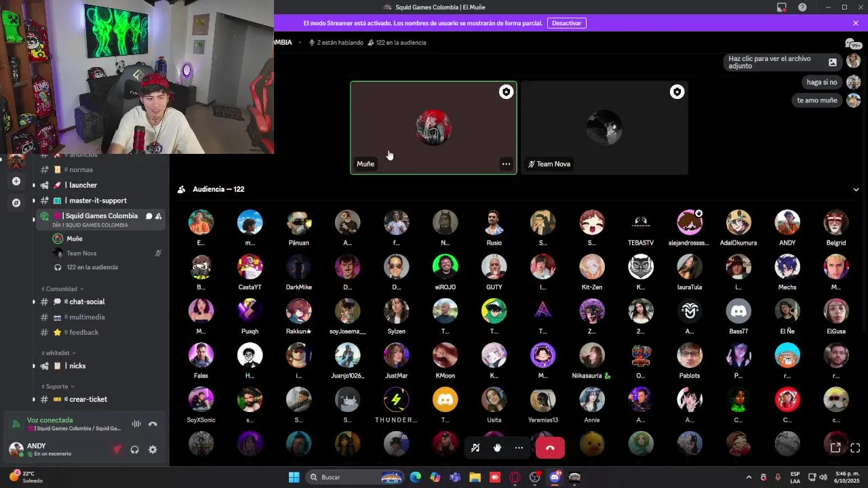Click the '122 en la audiencia' header count
868x488 pixels.
(x=397, y=43)
